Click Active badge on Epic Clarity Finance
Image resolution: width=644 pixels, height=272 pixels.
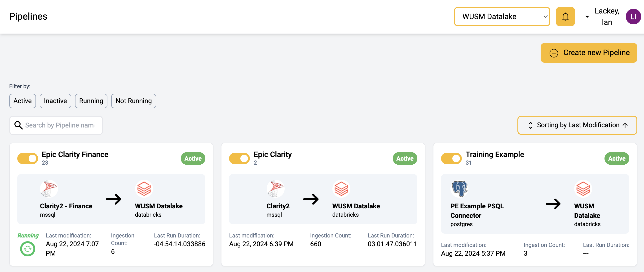(x=193, y=158)
